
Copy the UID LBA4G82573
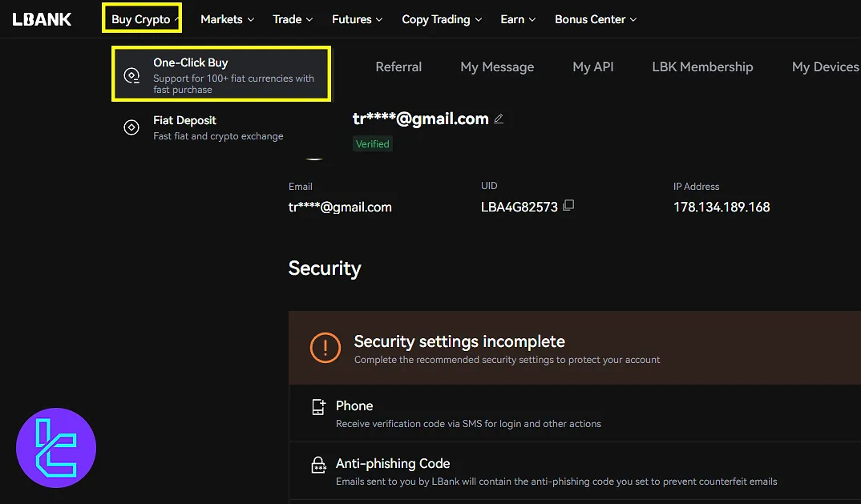569,205
